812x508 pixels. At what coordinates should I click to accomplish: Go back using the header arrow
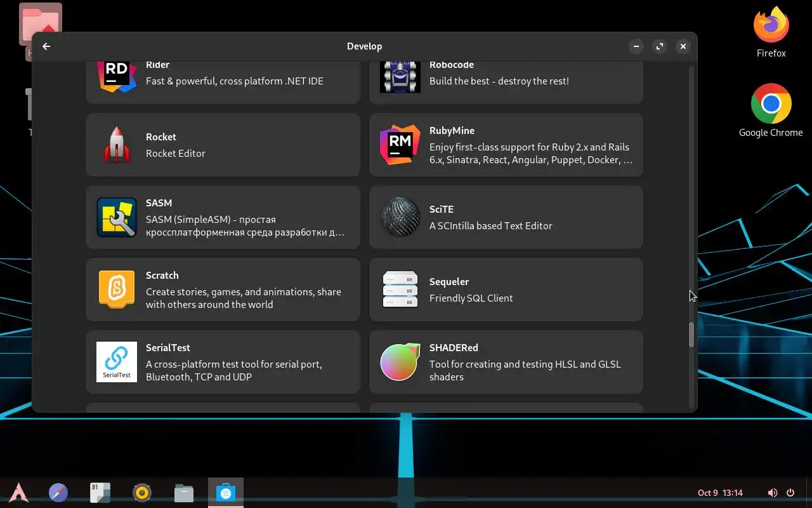pyautogui.click(x=46, y=46)
